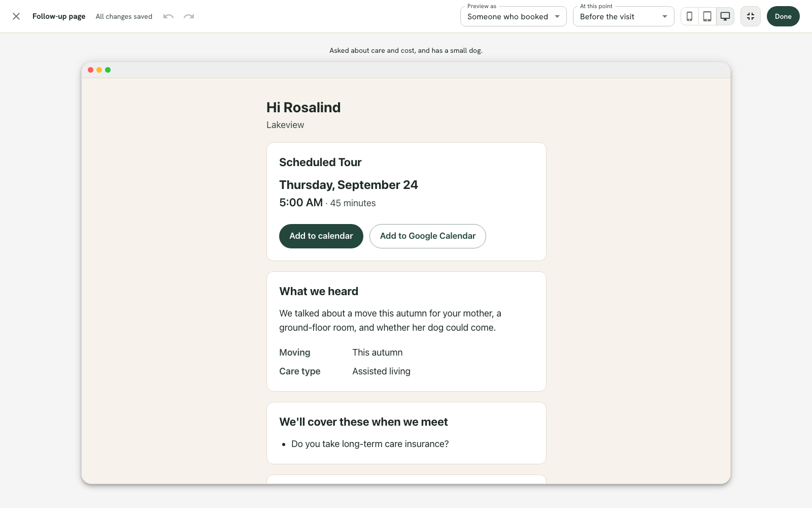The height and width of the screenshot is (508, 812).
Task: Click the red window dot
Action: [91, 70]
